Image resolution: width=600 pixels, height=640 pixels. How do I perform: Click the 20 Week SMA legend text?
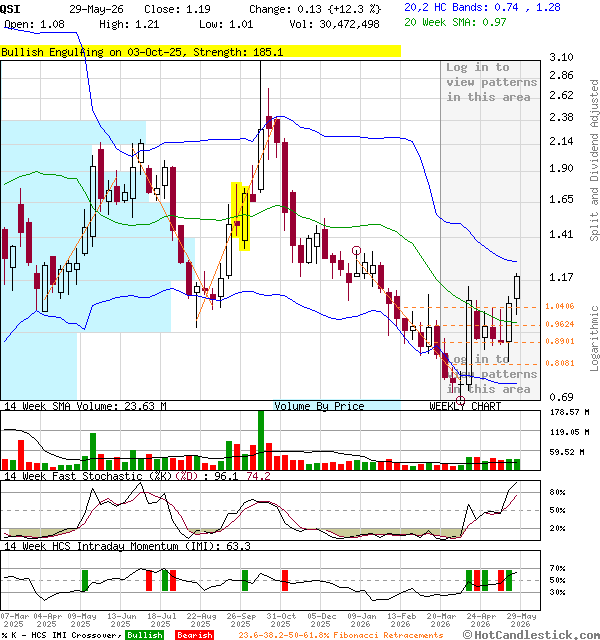click(x=455, y=22)
